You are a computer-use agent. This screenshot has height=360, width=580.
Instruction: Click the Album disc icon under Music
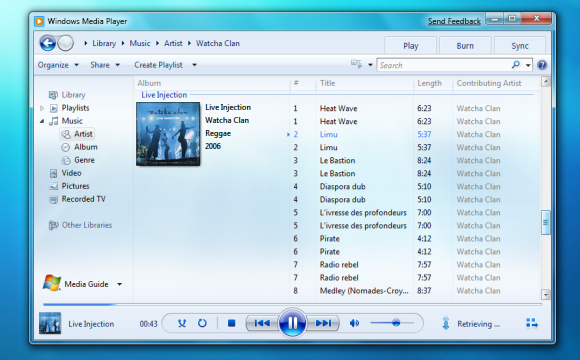tap(65, 147)
